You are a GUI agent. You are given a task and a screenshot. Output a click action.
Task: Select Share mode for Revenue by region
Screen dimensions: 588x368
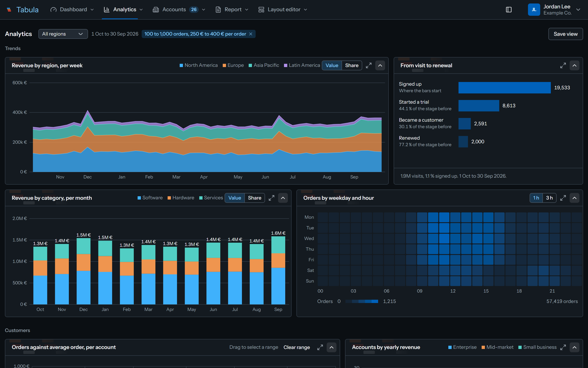pyautogui.click(x=352, y=65)
